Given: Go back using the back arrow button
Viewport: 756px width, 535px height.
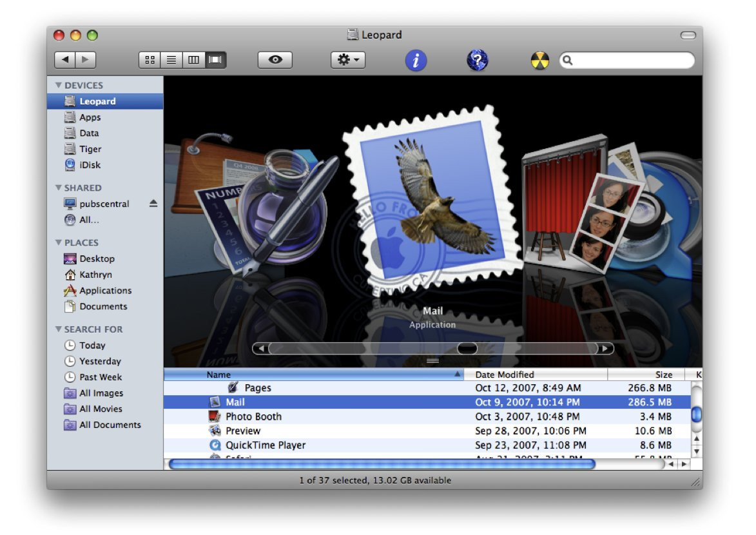Looking at the screenshot, I should (64, 60).
